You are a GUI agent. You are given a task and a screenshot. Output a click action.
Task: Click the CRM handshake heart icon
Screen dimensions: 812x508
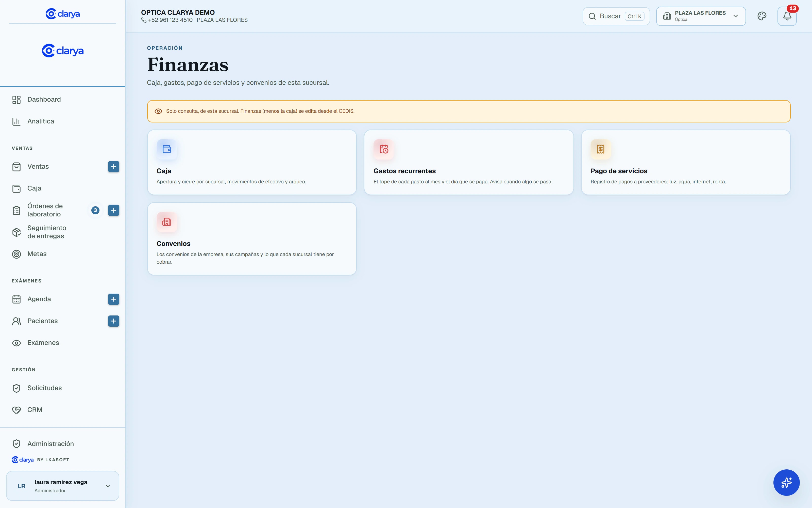[x=16, y=410]
